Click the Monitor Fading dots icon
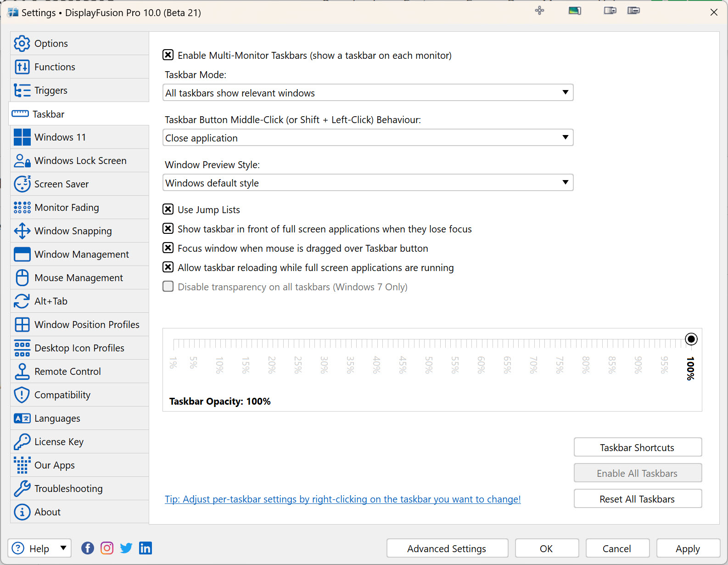728x565 pixels. (x=22, y=208)
